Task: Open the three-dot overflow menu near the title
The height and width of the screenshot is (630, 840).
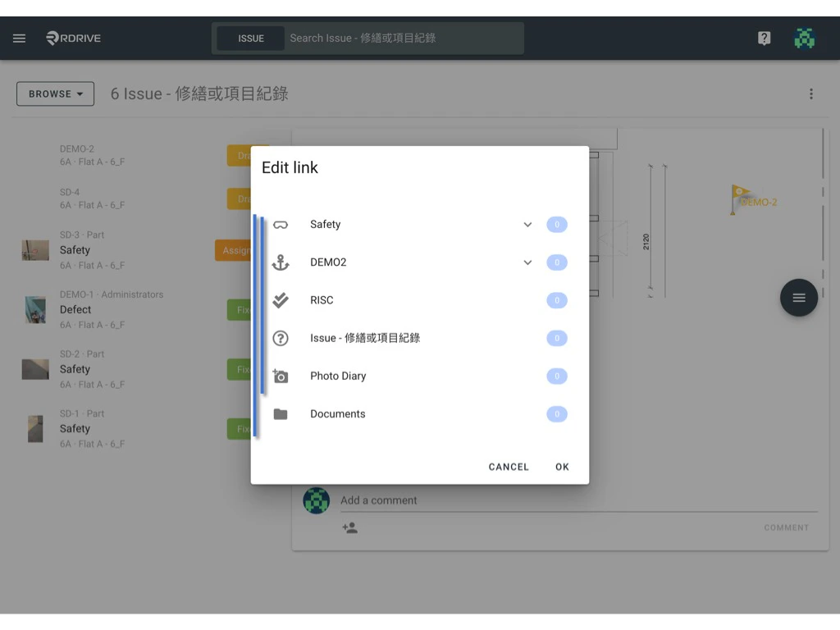Action: (811, 94)
